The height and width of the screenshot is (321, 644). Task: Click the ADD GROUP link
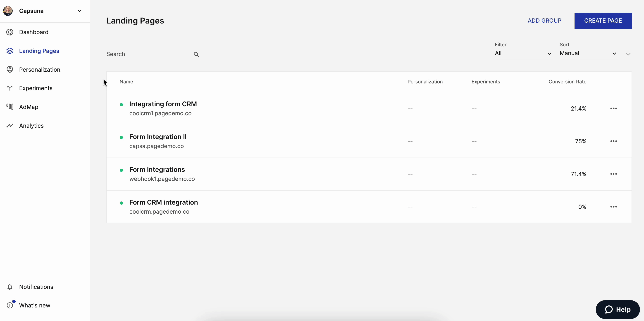[x=544, y=21]
